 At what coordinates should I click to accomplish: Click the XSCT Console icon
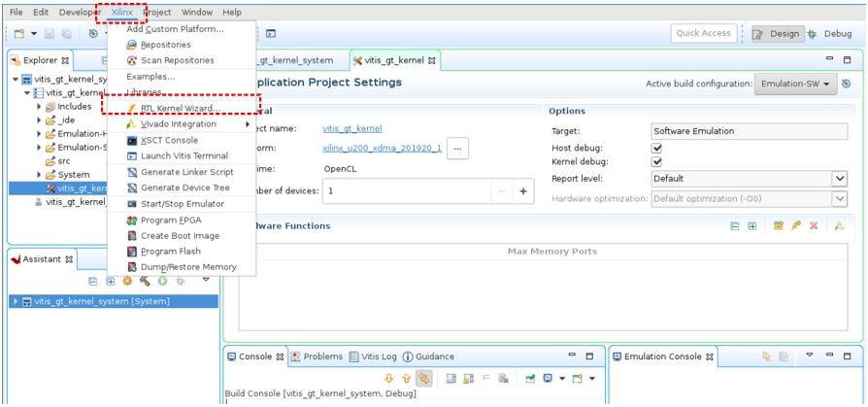[132, 140]
